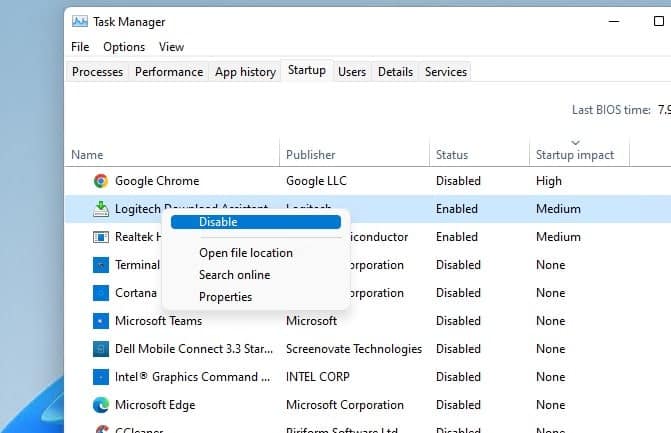Open the Options menu

124,47
